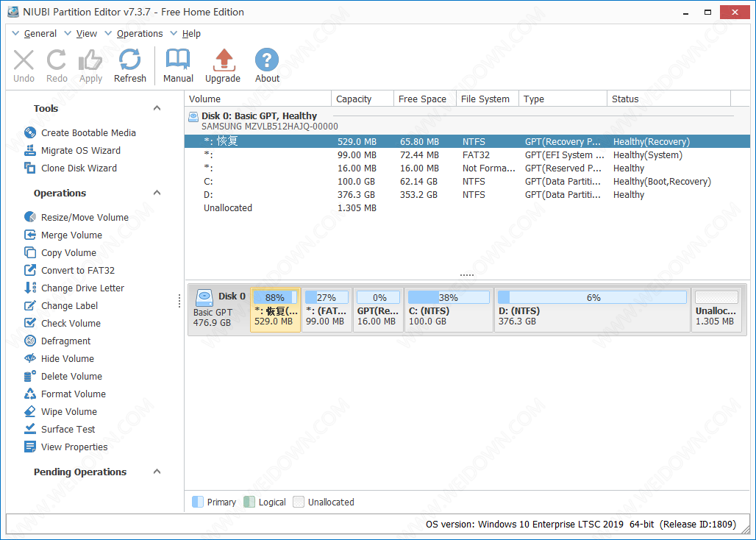Select the D: (NTFS) 6% block
The image size is (756, 540).
(x=593, y=310)
